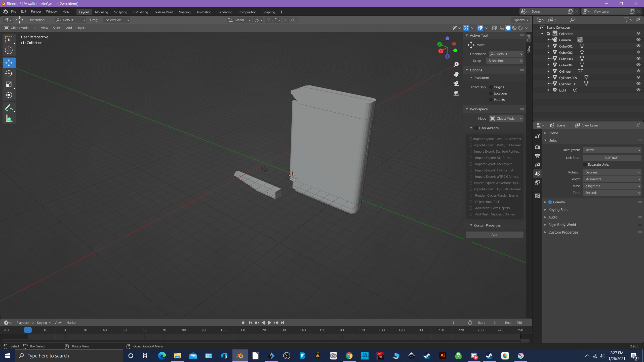Switch to the Sculpting workspace tab
Viewport: 644px width, 362px height.
click(x=120, y=12)
